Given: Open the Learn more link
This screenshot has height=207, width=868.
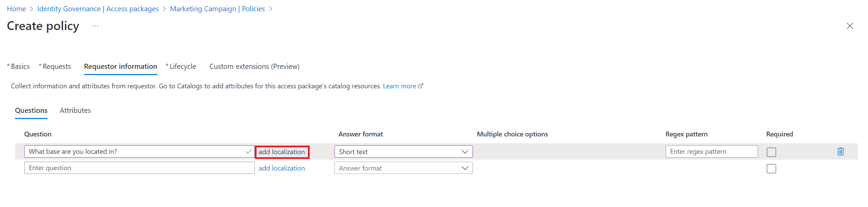Looking at the screenshot, I should 399,86.
